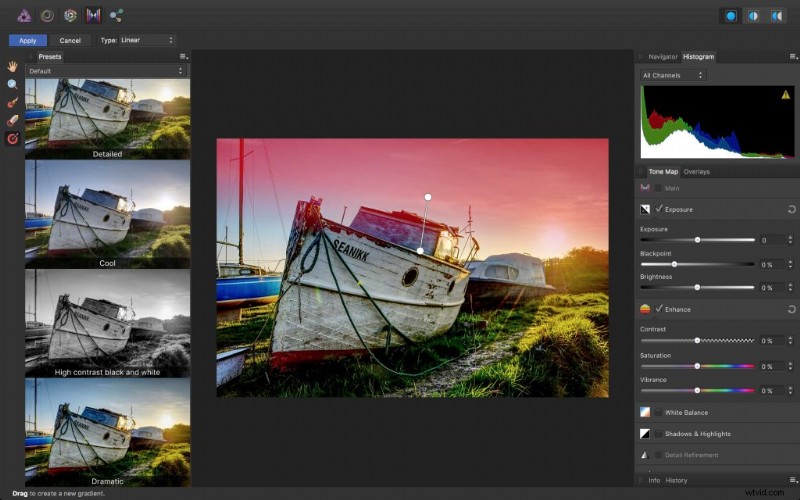Switch to the Photo persona icon

(x=24, y=16)
